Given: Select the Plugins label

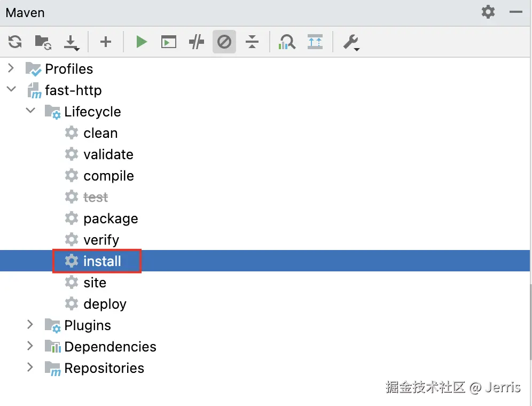Looking at the screenshot, I should pyautogui.click(x=88, y=325).
